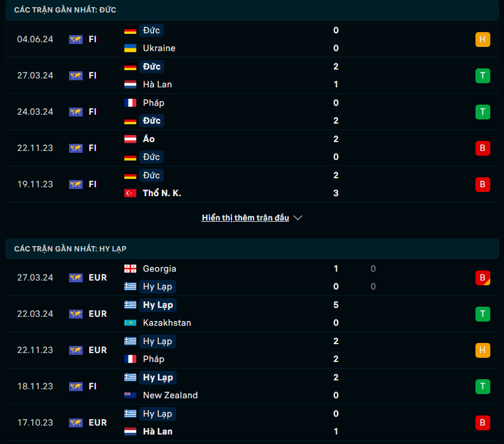Click the Ukraine flag icon
The image size is (504, 444).
[130, 48]
